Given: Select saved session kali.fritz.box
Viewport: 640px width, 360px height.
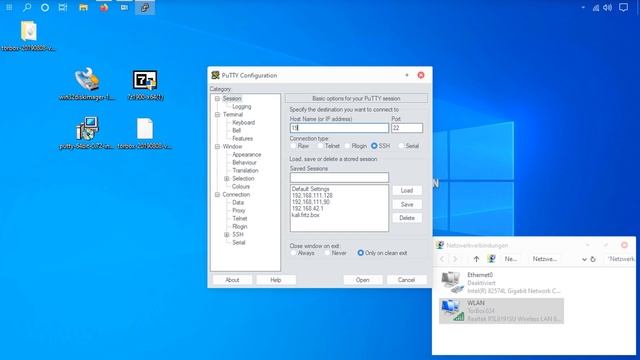Looking at the screenshot, I should click(x=306, y=215).
